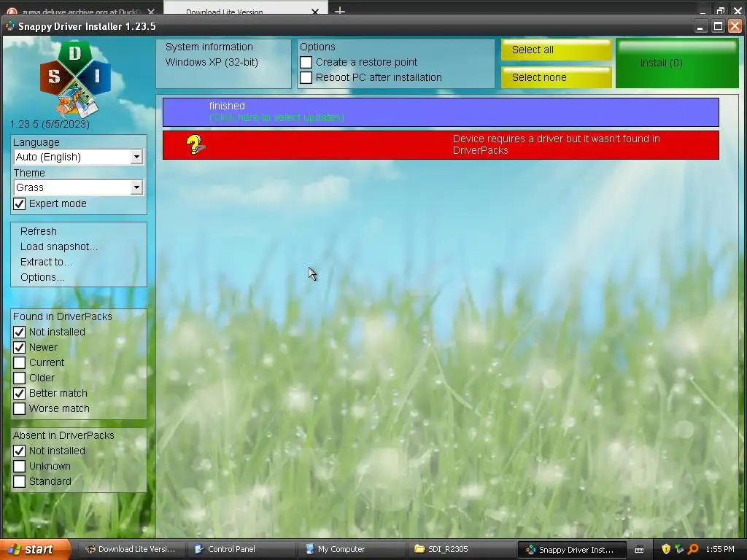This screenshot has width=747, height=560.
Task: Click Windows XP (32-bit) system information
Action: pos(212,63)
